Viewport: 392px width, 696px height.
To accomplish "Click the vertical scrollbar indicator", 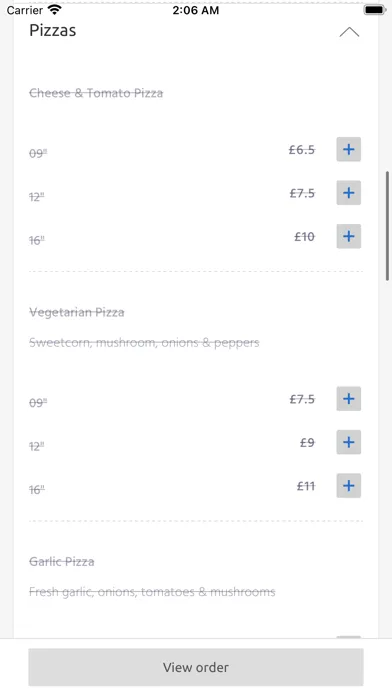I will [x=388, y=225].
